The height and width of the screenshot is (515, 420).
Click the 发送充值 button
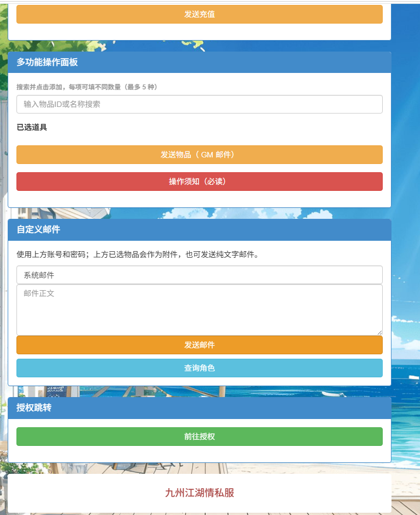[x=200, y=14]
